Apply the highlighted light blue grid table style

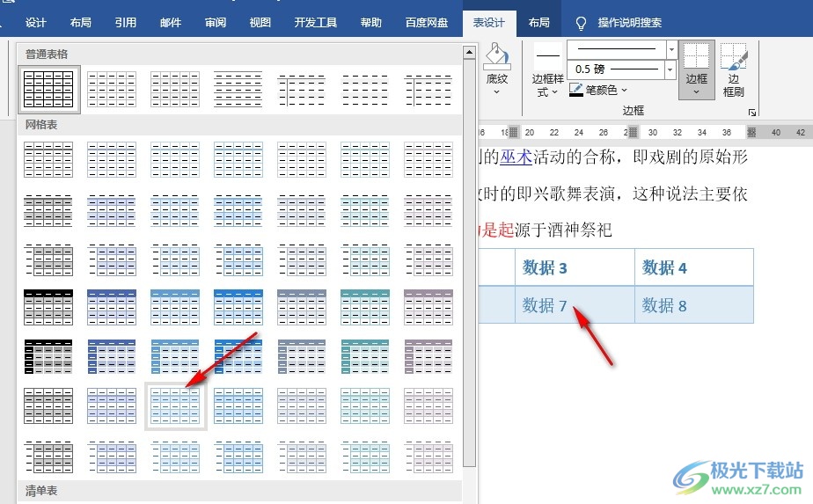click(175, 406)
